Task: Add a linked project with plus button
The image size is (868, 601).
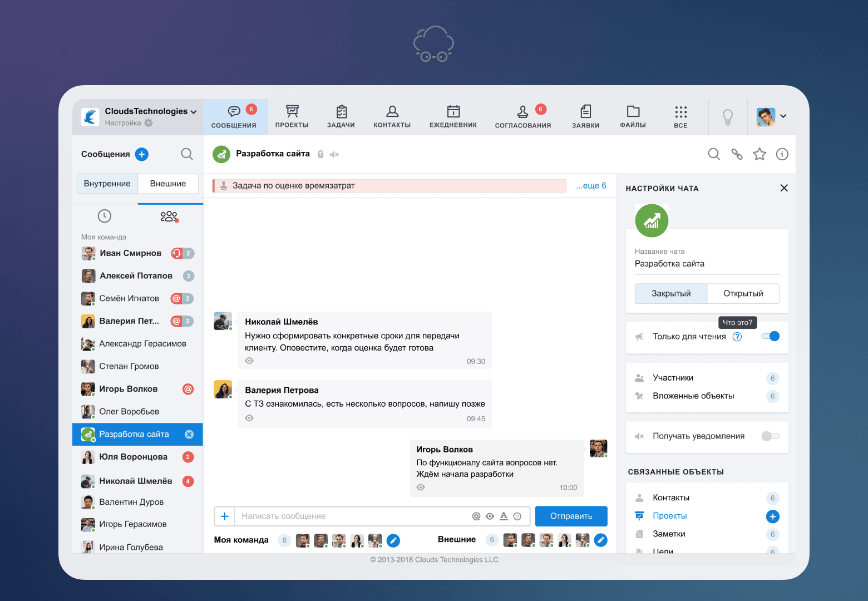Action: (x=772, y=516)
